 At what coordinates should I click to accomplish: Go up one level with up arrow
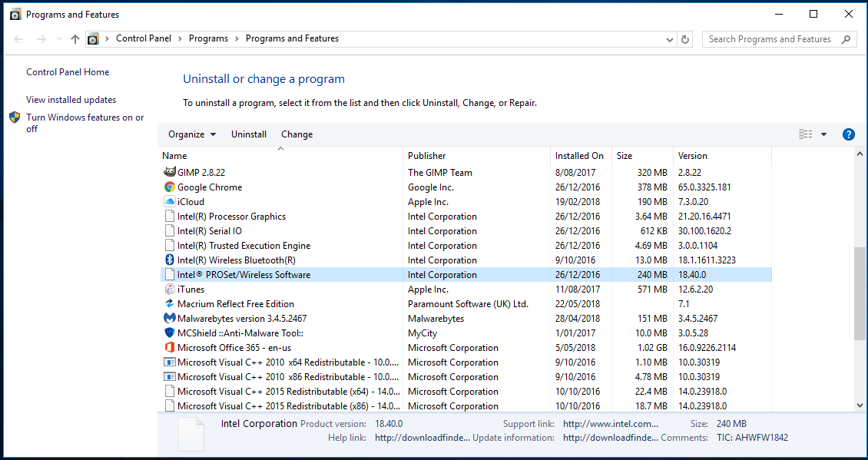pos(75,38)
